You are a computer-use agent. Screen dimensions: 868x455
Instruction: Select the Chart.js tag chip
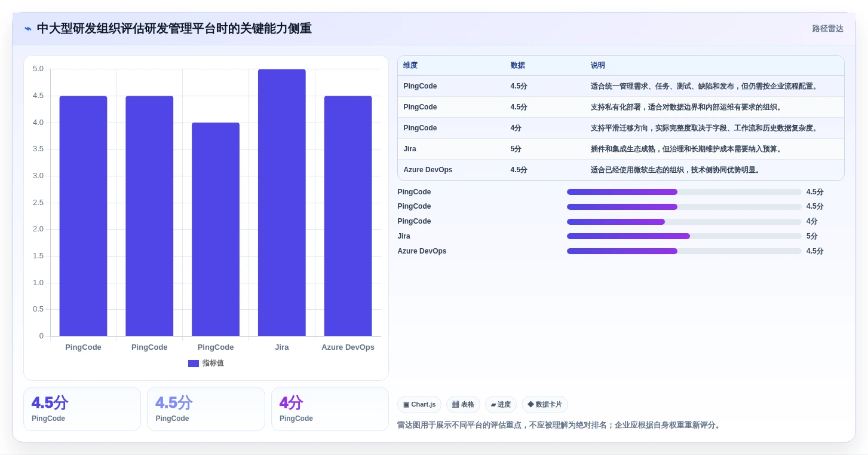point(419,405)
